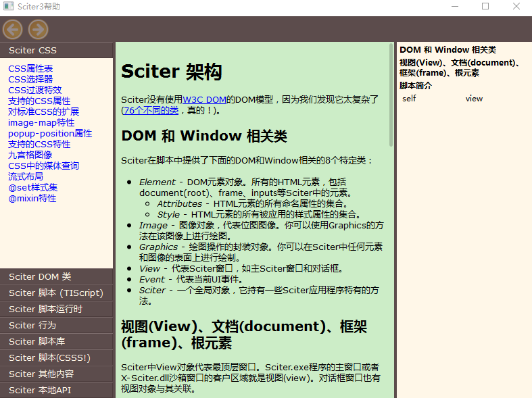Open the popup-position属性 page

[x=50, y=134]
